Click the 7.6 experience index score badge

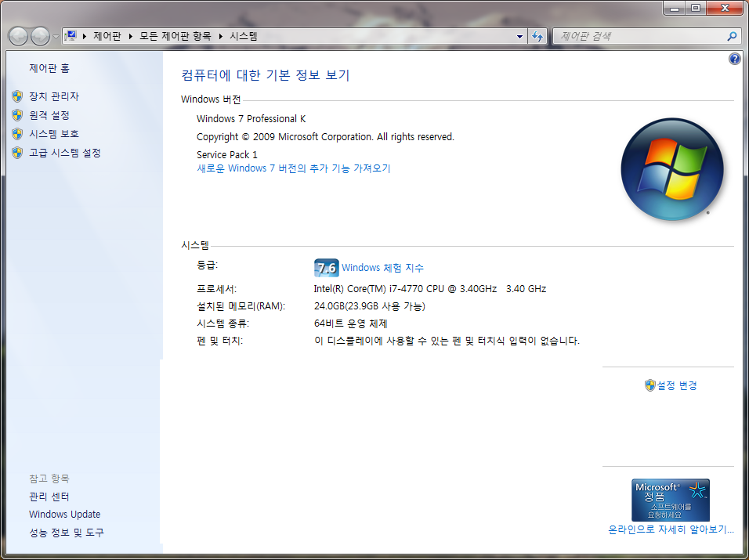tap(326, 268)
